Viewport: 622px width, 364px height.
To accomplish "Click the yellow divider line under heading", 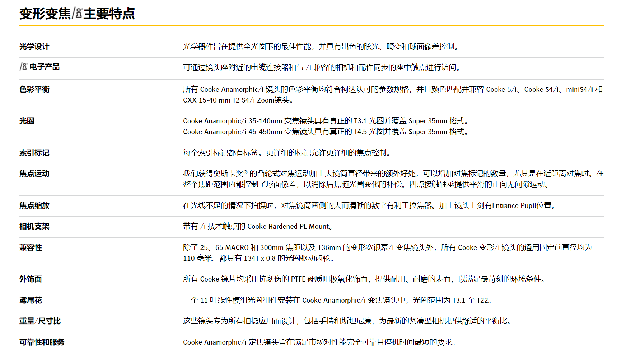I will pos(311,25).
